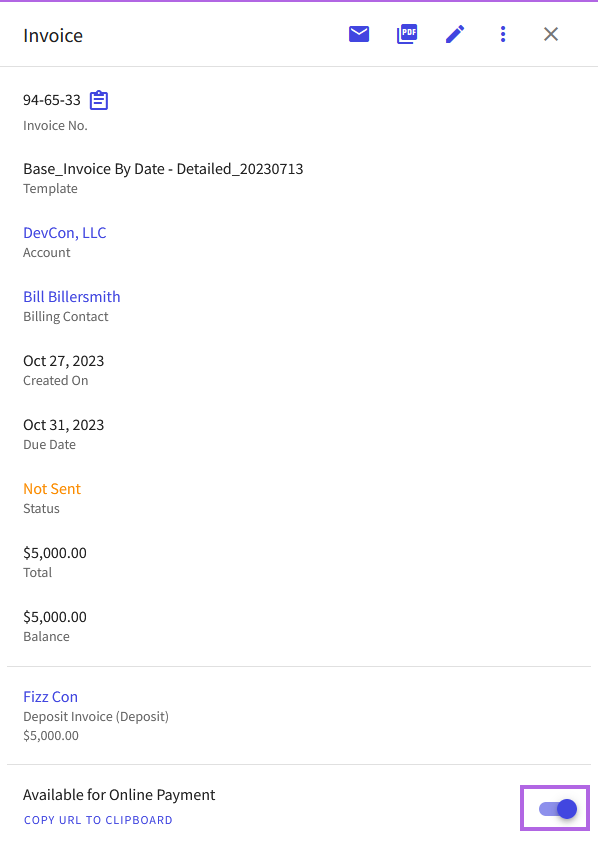This screenshot has height=844, width=598.
Task: Click the Oct 27, 2023 created date
Action: [x=64, y=361]
